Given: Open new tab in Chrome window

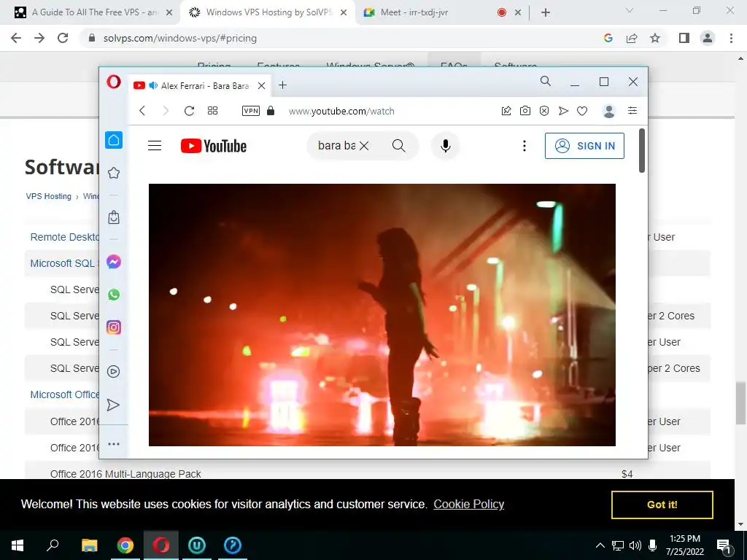Looking at the screenshot, I should click(x=546, y=13).
